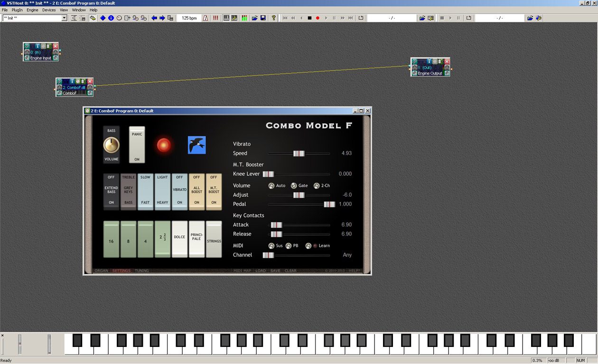
Task: Toggle the STRINGS voice tab
Action: 214,239
